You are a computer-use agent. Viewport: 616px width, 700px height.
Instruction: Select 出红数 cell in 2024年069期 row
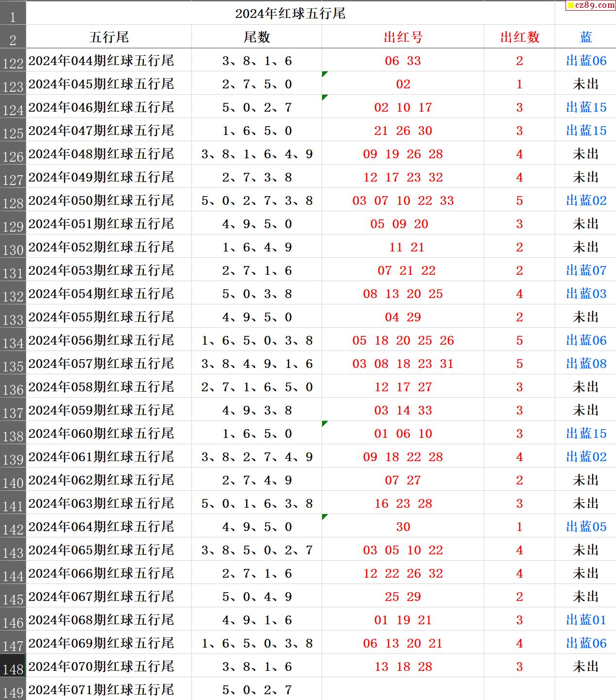(x=519, y=643)
